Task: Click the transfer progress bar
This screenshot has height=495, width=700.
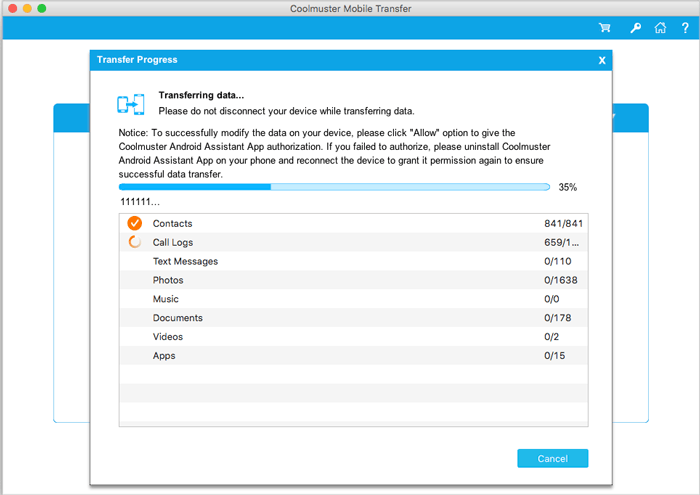Action: pyautogui.click(x=334, y=187)
